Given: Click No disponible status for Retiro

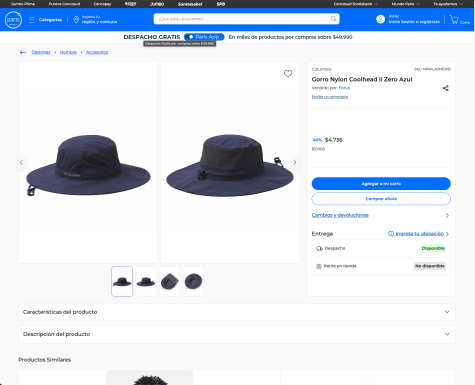Looking at the screenshot, I should (430, 266).
